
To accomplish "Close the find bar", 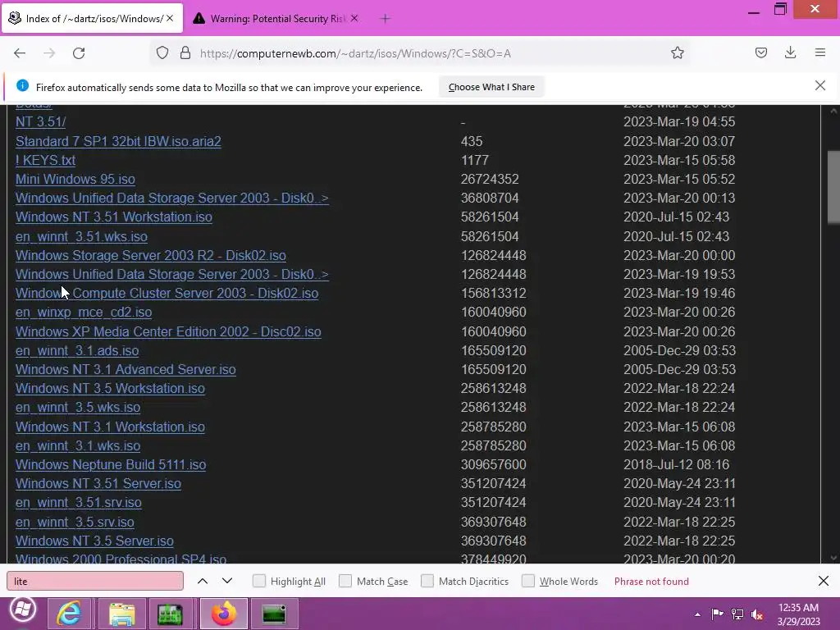I will pyautogui.click(x=824, y=581).
